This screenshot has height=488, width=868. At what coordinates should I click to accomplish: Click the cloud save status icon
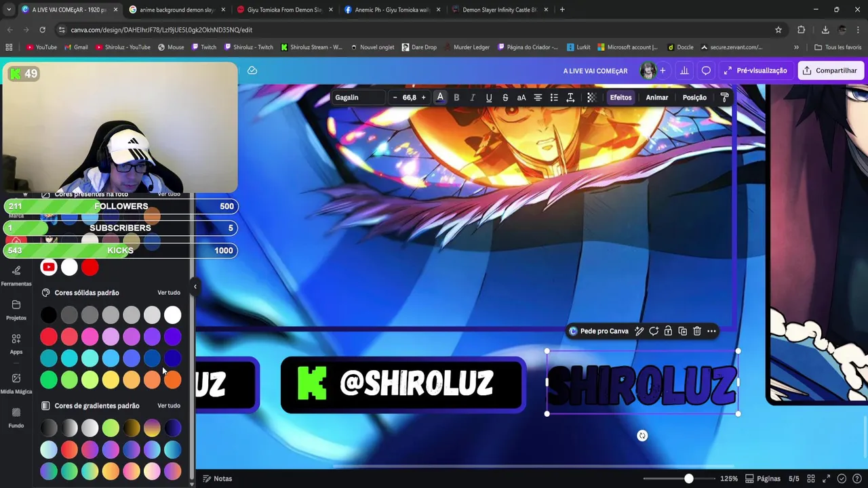tap(252, 70)
